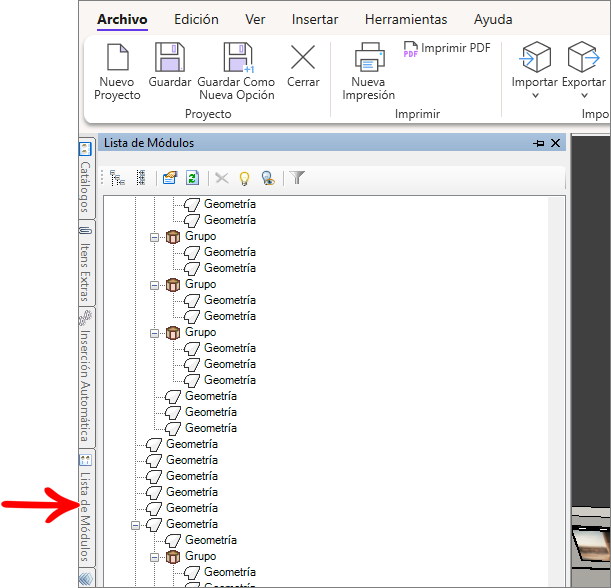Open the Exportar dropdown chevron

pos(584,95)
